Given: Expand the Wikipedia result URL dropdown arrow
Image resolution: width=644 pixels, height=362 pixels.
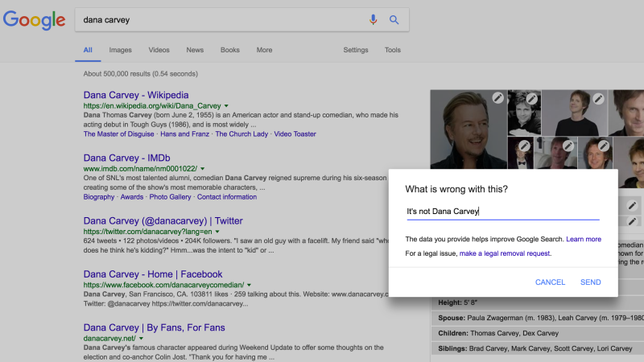Looking at the screenshot, I should tap(226, 106).
